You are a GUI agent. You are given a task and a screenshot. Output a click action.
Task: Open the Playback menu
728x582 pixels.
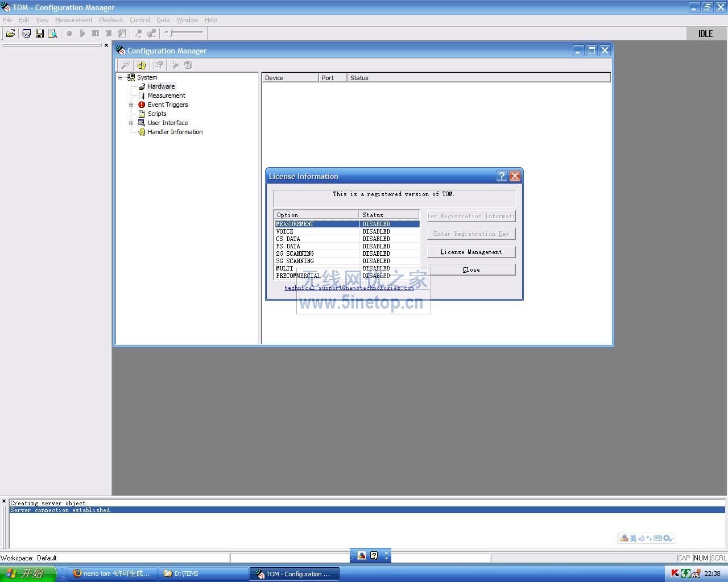coord(111,20)
